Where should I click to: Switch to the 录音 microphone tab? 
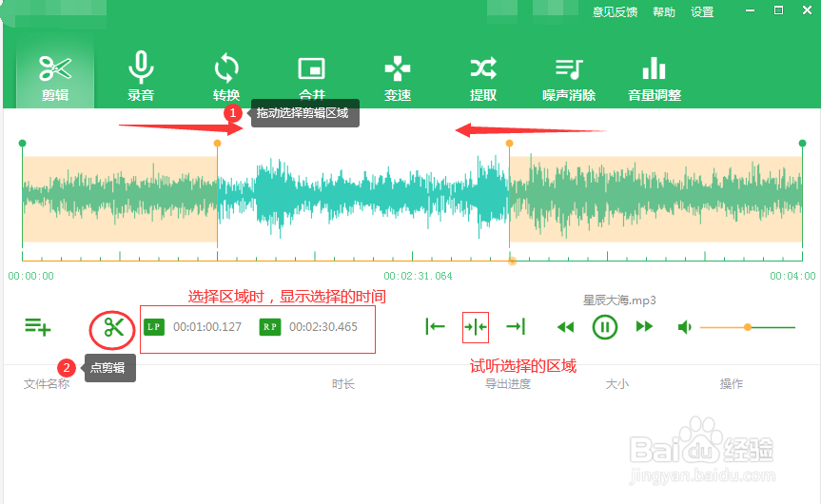[x=141, y=77]
